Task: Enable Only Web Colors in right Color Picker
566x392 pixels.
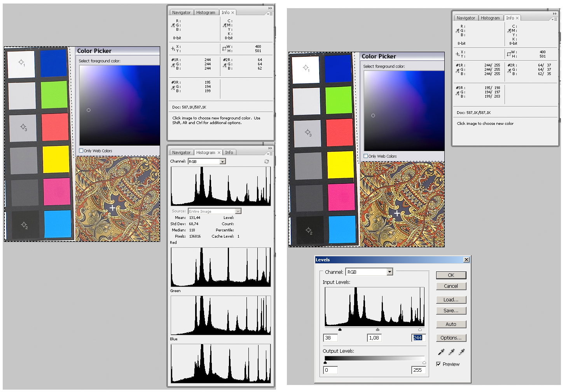Action: coord(365,156)
